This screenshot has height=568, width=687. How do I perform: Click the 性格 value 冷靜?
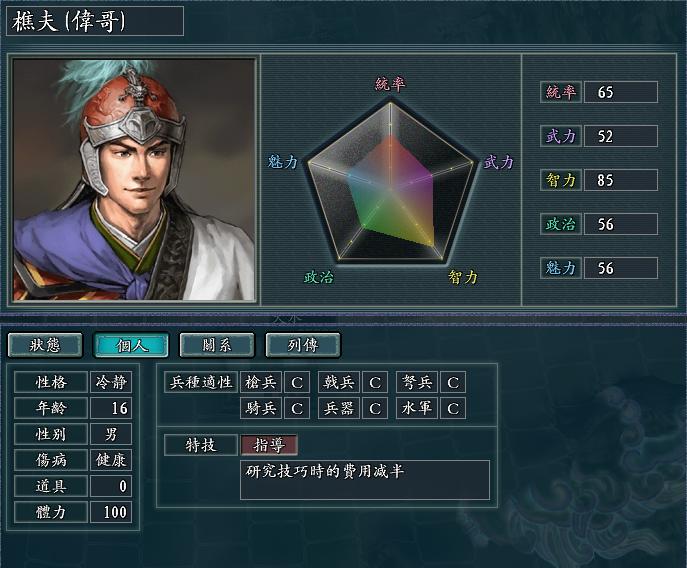pos(111,382)
